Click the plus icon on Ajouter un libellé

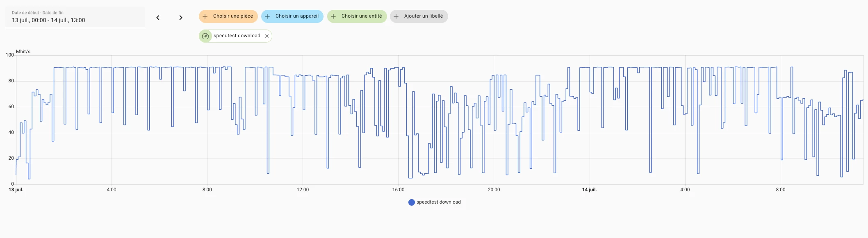pos(396,16)
